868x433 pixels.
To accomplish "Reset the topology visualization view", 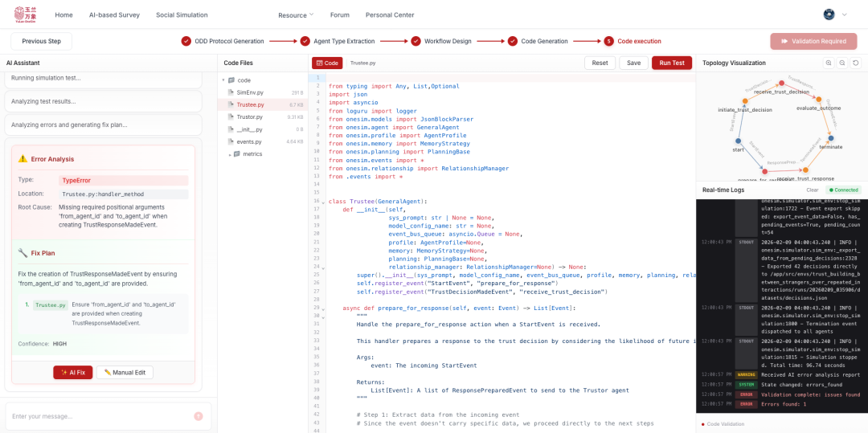I will 856,63.
